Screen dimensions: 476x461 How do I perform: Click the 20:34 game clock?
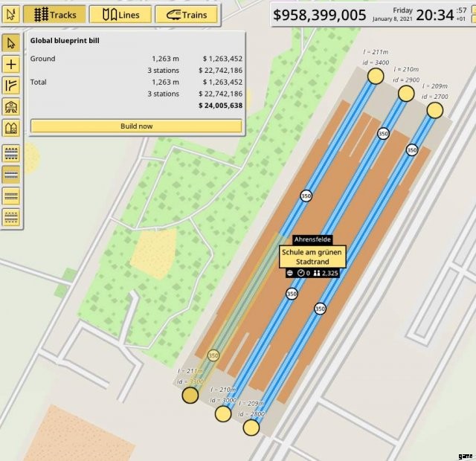435,15
